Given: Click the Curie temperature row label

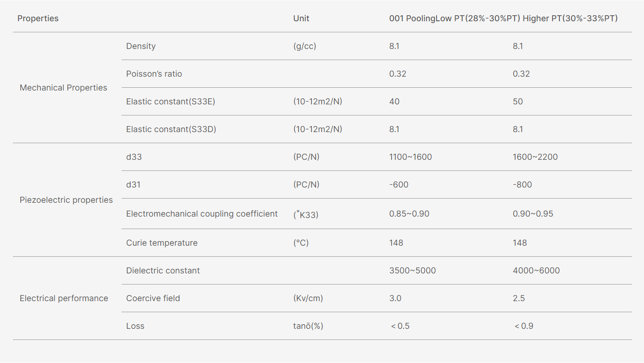Looking at the screenshot, I should (162, 243).
